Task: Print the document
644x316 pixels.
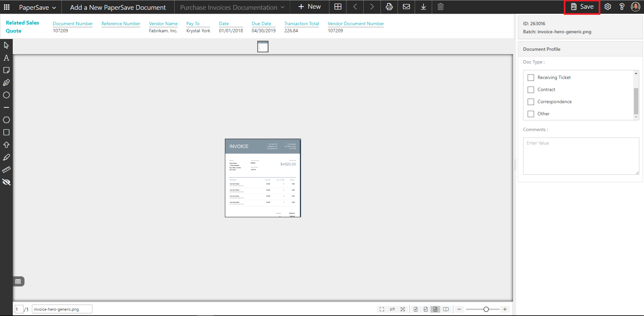Action: (389, 7)
